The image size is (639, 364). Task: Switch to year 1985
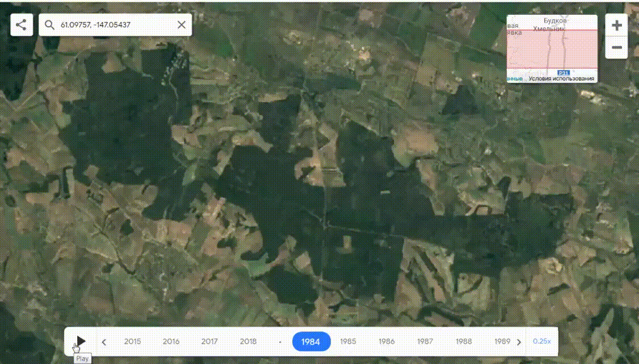(x=348, y=341)
